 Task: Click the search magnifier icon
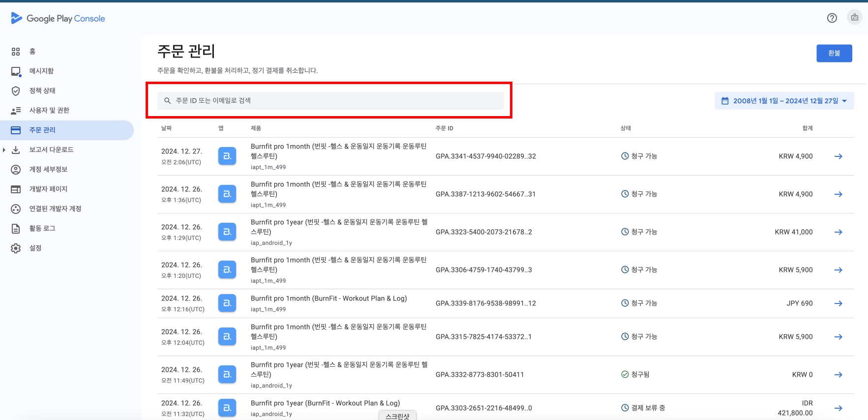point(167,101)
